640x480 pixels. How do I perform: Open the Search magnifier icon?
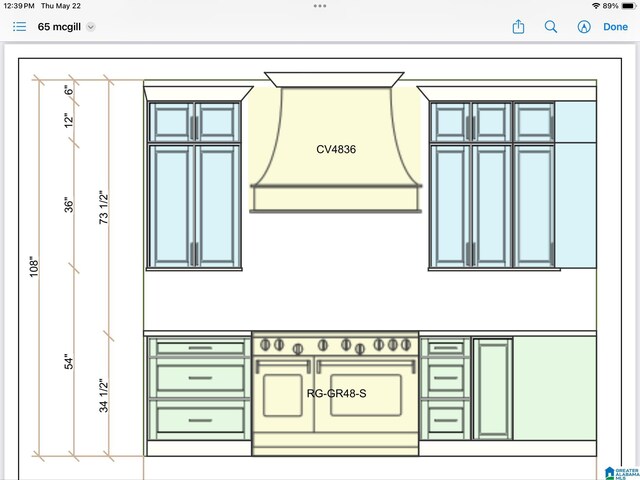(x=551, y=27)
